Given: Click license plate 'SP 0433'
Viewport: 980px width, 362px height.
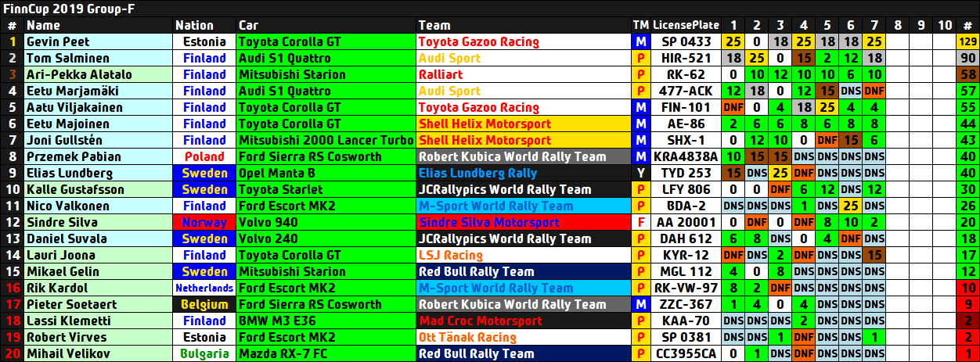Looking at the screenshot, I should 686,41.
